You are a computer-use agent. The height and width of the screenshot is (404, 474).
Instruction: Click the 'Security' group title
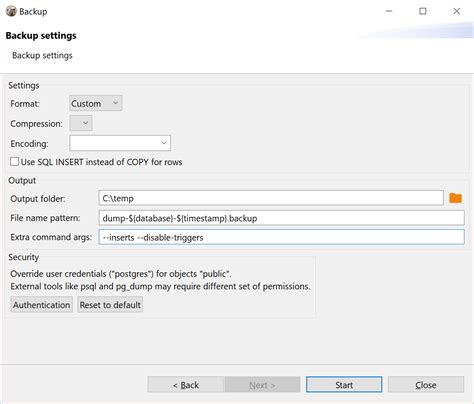(x=23, y=257)
